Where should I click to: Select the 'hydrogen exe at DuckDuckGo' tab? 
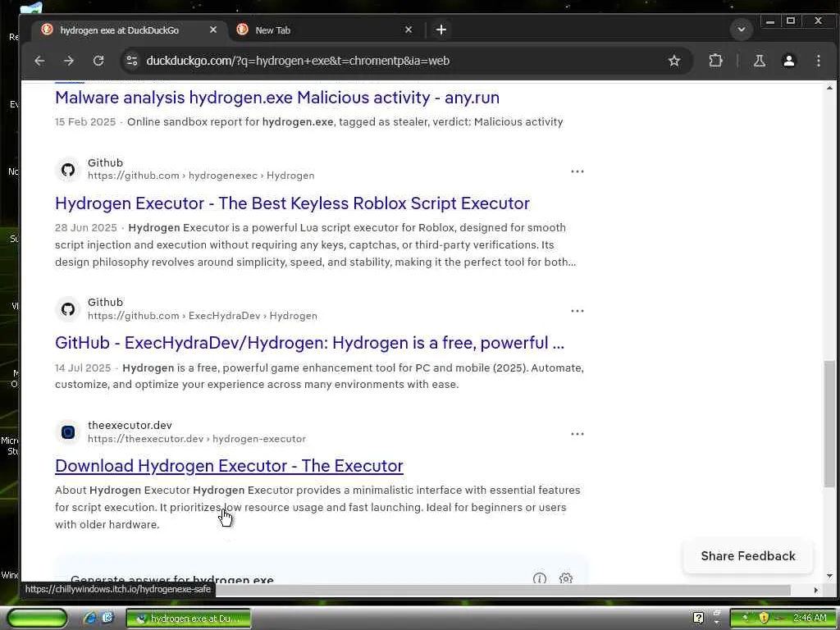(x=129, y=30)
